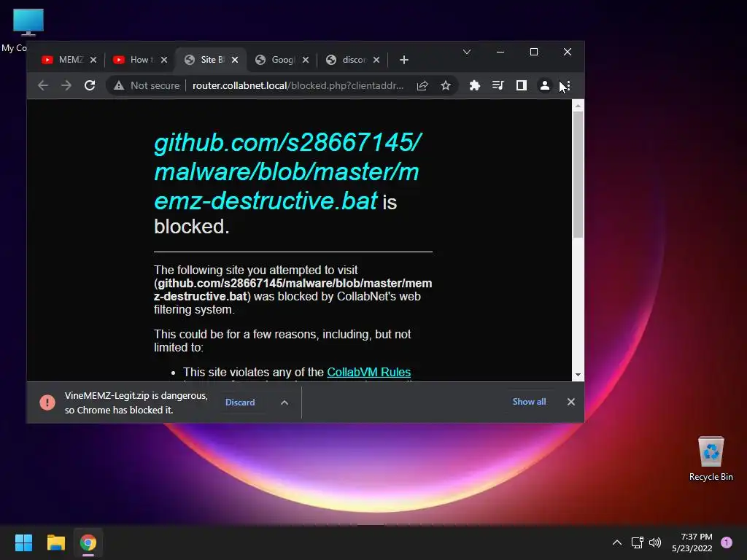Close the Site Blocked tab
747x560 pixels.
[x=235, y=60]
